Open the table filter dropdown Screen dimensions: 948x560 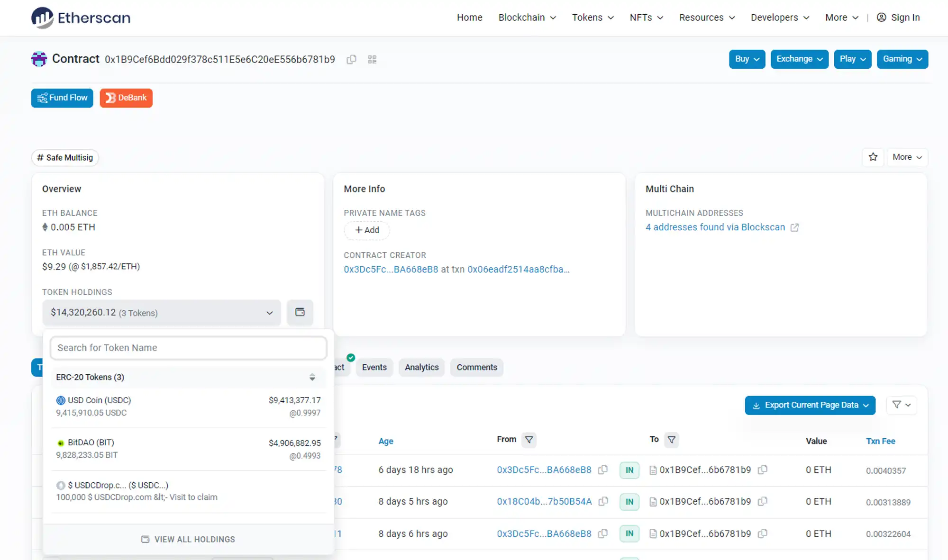point(901,405)
